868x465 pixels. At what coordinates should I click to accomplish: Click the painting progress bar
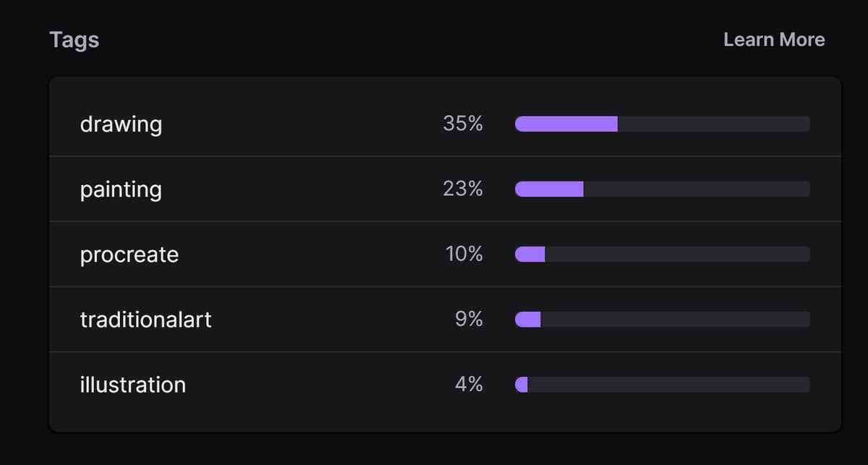[662, 189]
